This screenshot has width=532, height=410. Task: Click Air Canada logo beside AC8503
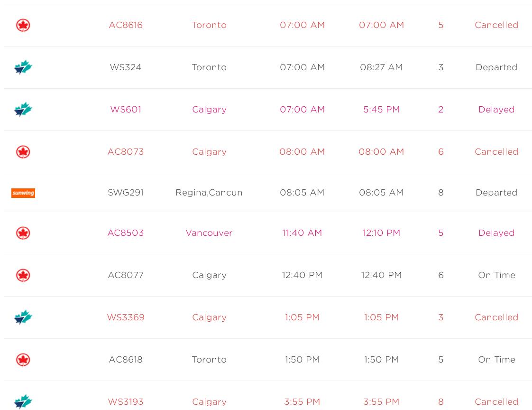(x=23, y=233)
